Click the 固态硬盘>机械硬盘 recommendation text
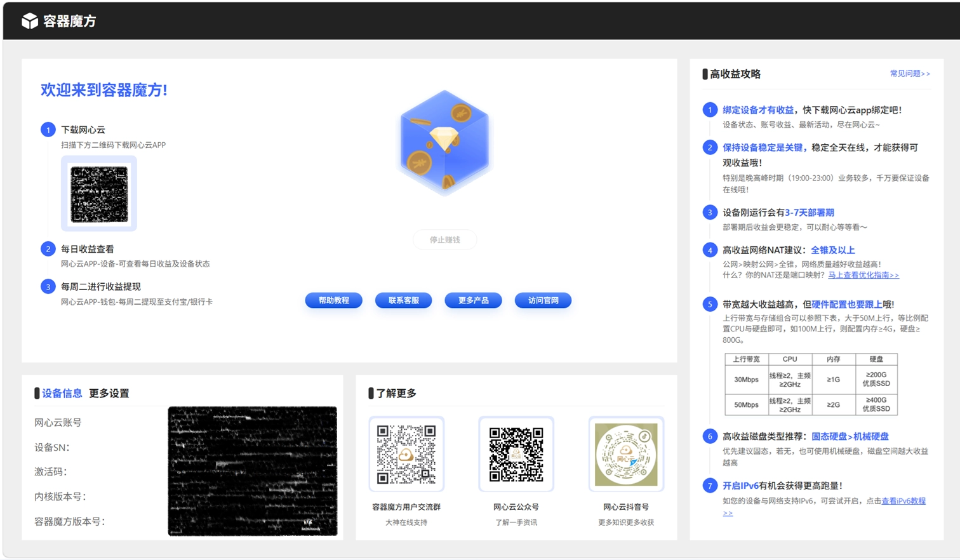Viewport: 960px width, 560px height. (x=850, y=436)
